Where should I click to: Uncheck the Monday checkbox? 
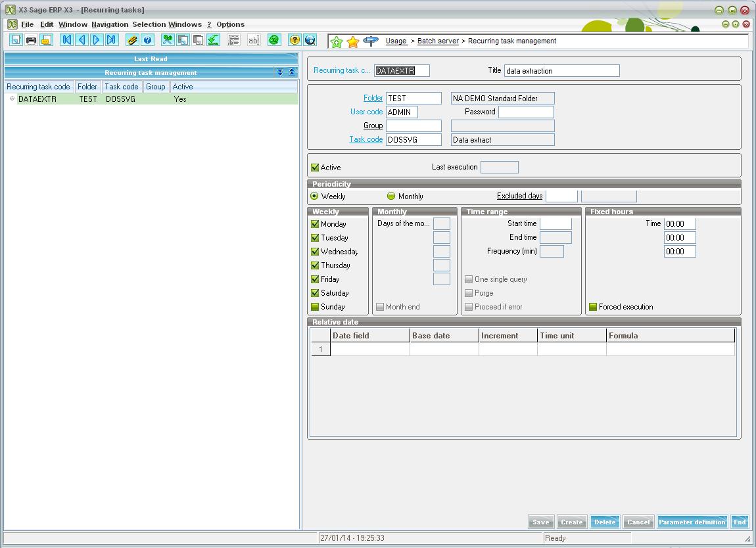[315, 223]
